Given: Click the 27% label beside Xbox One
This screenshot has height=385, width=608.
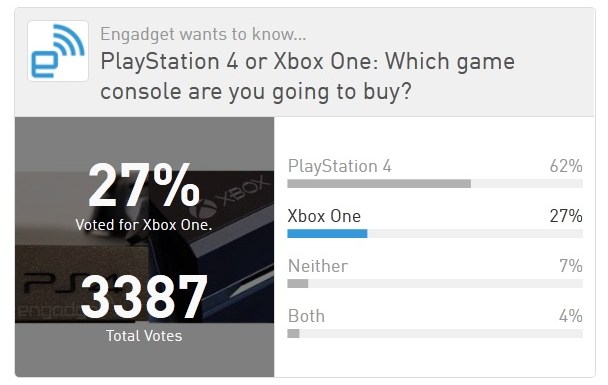Looking at the screenshot, I should (x=566, y=216).
